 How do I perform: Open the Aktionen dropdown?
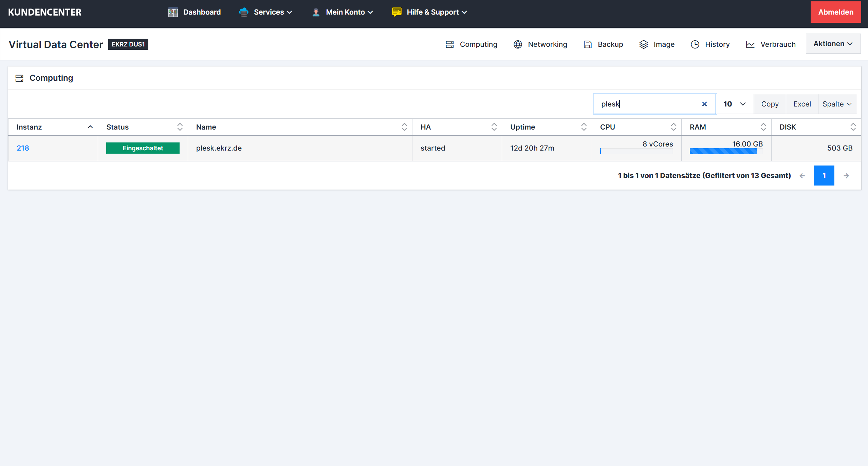click(833, 44)
